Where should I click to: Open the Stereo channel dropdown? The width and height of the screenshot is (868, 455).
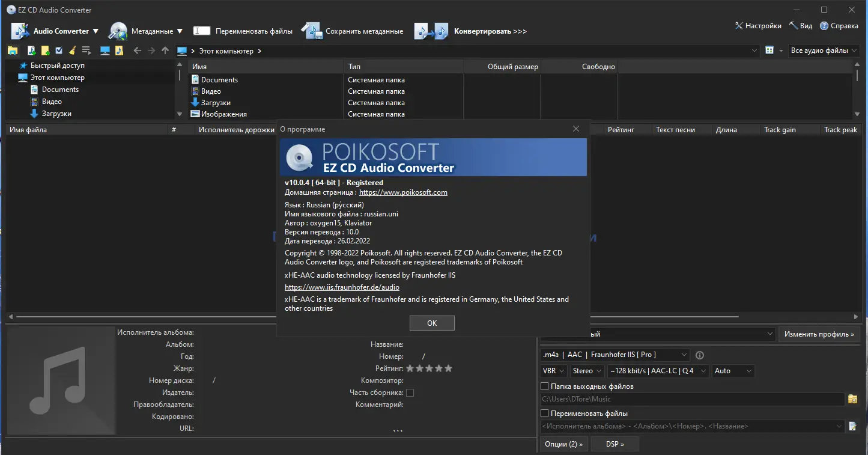point(586,371)
